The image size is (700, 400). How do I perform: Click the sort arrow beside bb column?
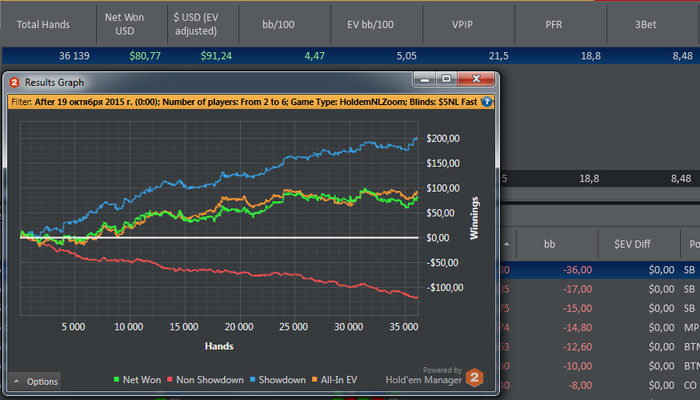pyautogui.click(x=506, y=244)
